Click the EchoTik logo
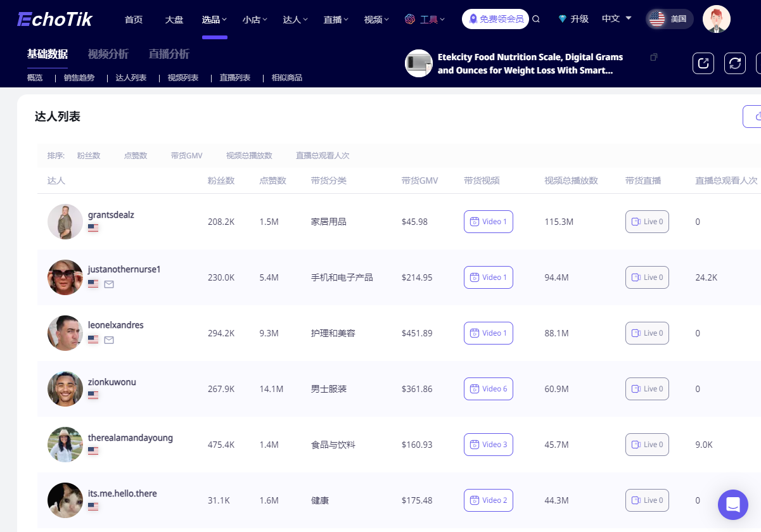This screenshot has height=532, width=761. 55,19
